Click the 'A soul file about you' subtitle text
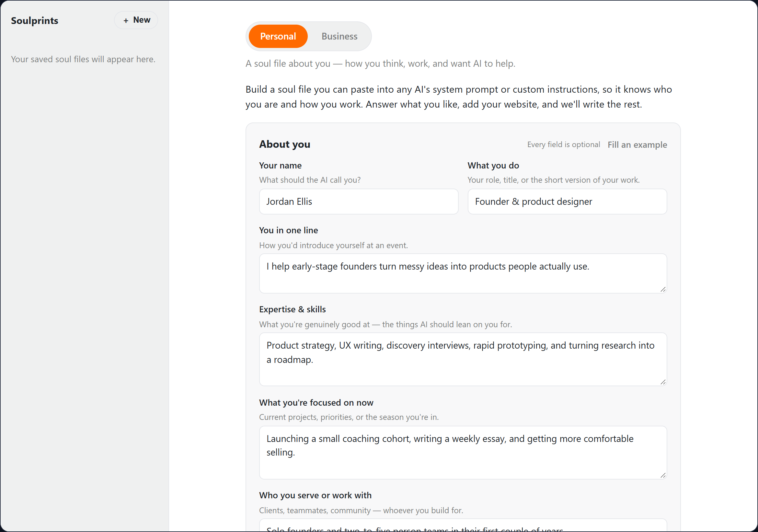 (380, 64)
